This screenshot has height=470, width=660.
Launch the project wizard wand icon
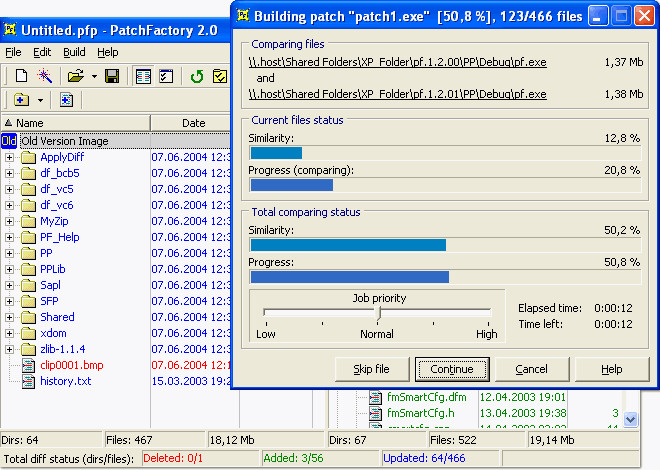click(x=45, y=76)
